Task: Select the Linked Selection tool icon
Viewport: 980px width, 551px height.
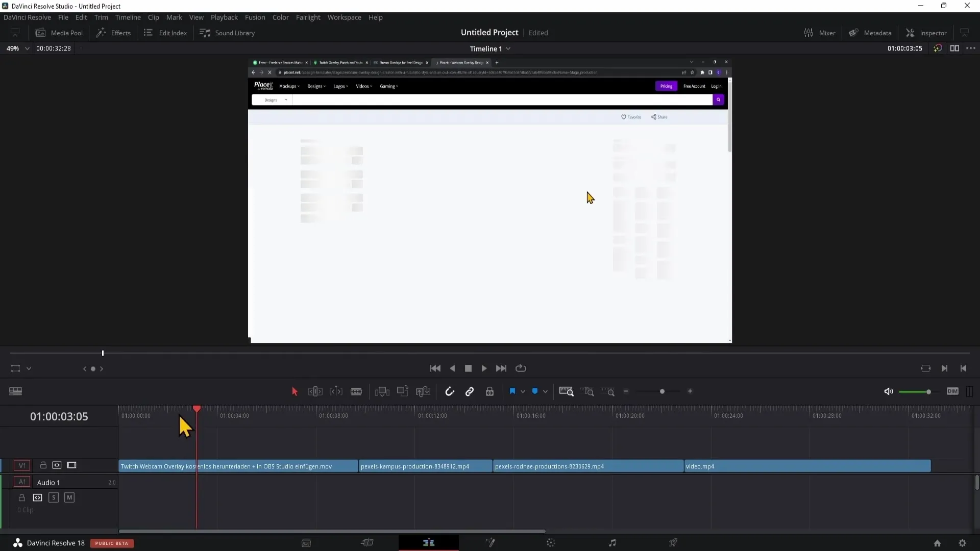Action: click(x=469, y=391)
